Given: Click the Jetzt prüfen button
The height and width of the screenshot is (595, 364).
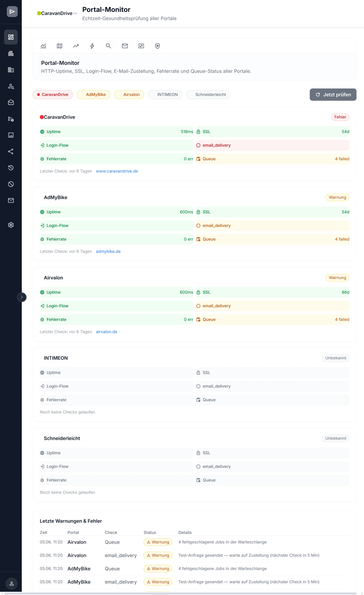Looking at the screenshot, I should click(333, 94).
